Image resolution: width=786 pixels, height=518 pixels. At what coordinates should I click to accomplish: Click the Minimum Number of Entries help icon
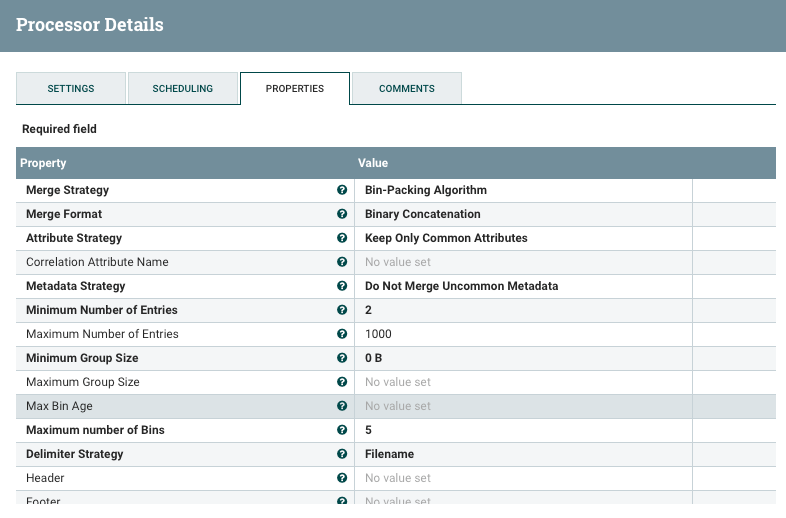click(342, 310)
